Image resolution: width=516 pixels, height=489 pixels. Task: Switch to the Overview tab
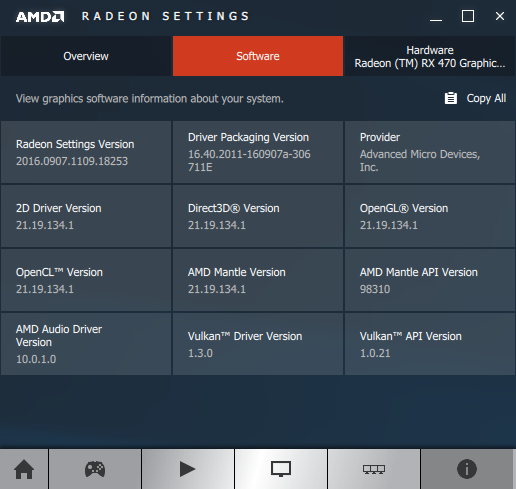86,56
